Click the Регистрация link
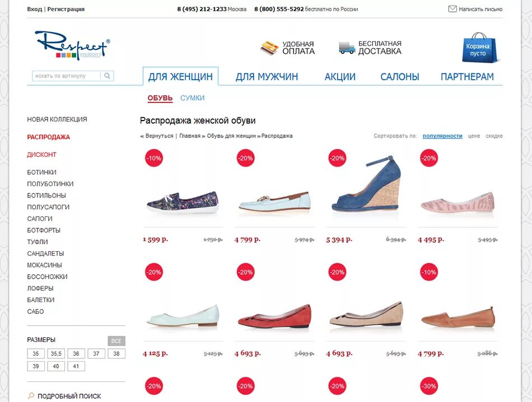532x402 pixels. (66, 9)
